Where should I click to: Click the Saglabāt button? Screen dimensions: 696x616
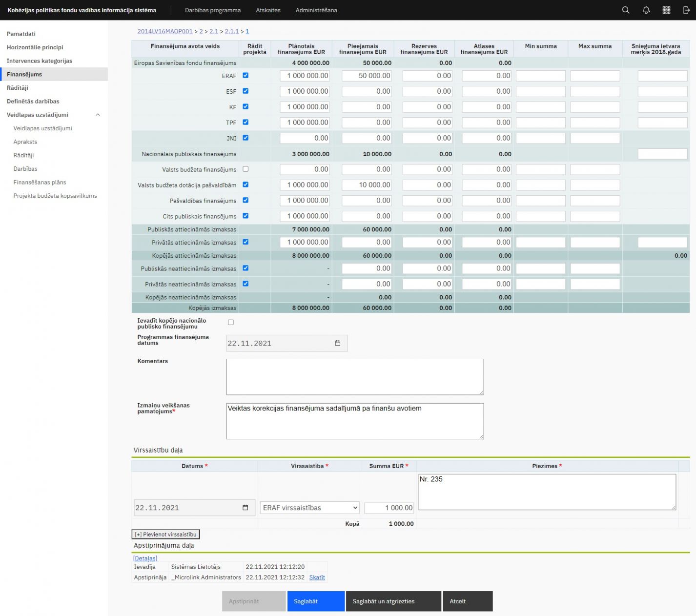point(315,601)
